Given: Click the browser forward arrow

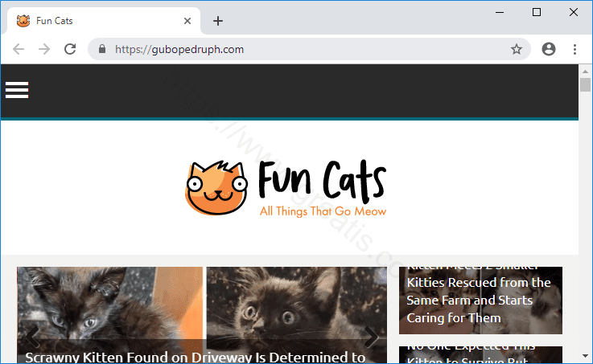Looking at the screenshot, I should [44, 49].
